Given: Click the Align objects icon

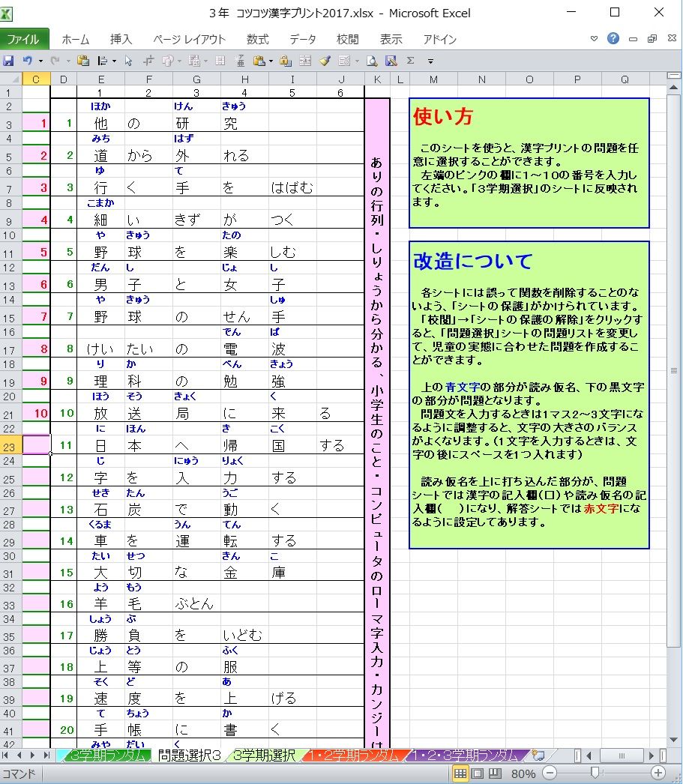Looking at the screenshot, I should click(x=102, y=61).
